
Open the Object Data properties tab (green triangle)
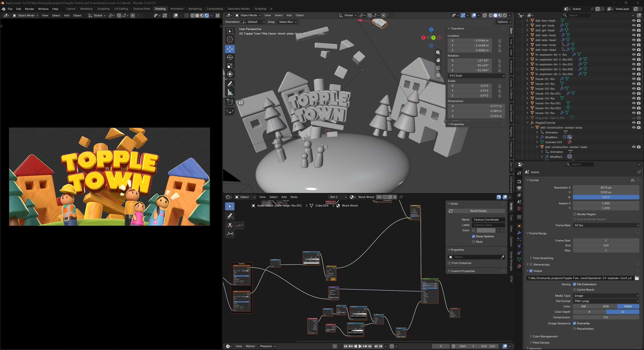(x=519, y=259)
